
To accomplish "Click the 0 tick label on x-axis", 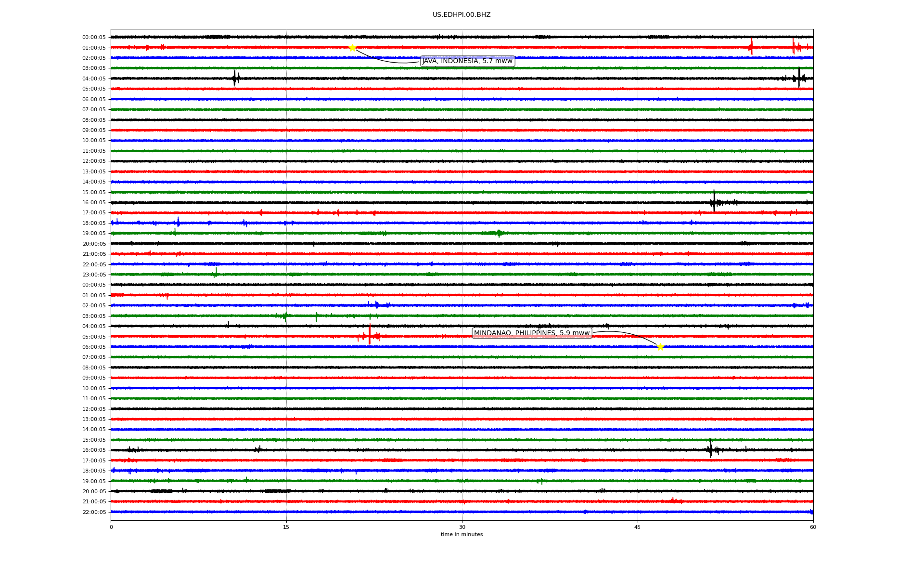I will [x=111, y=527].
